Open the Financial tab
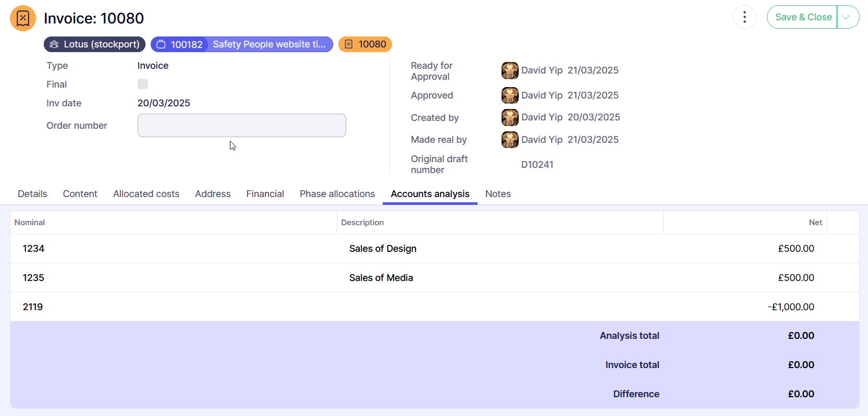The image size is (868, 416). (265, 194)
